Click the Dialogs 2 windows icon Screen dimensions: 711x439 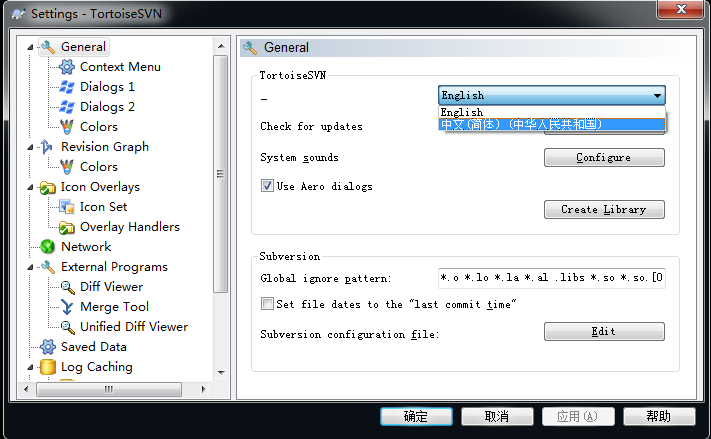click(x=67, y=107)
